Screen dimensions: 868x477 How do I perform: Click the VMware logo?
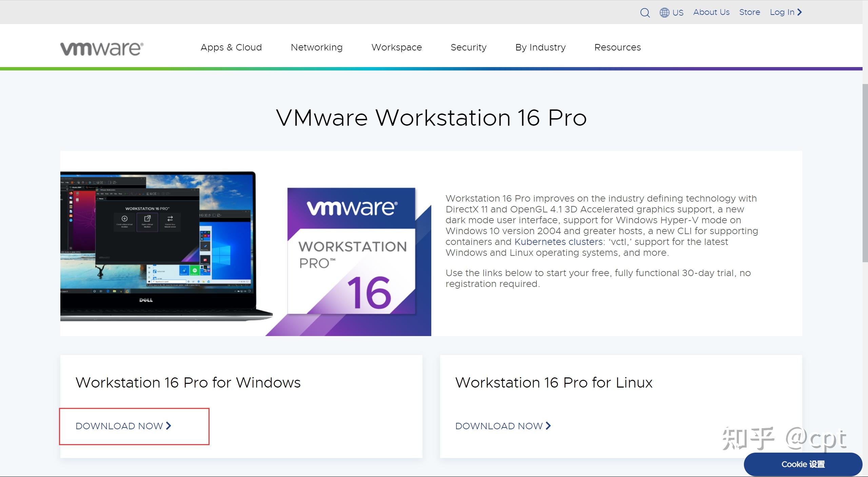(102, 48)
